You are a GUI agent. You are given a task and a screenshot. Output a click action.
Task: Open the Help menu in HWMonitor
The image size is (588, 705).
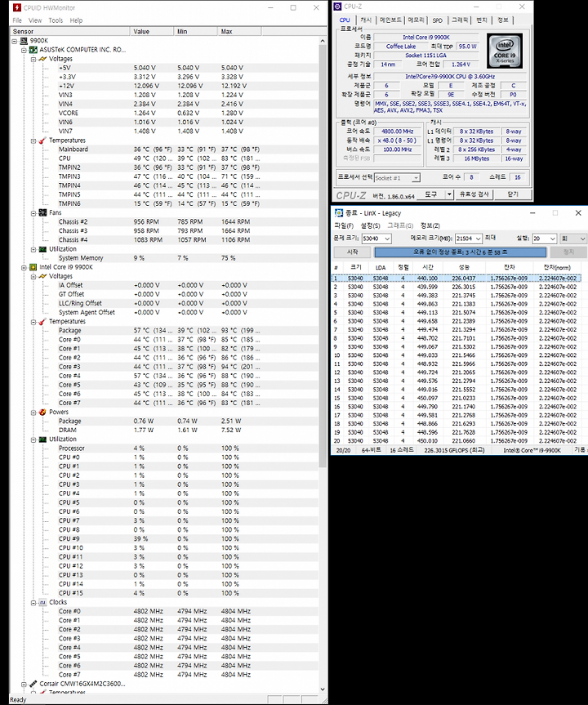(76, 20)
